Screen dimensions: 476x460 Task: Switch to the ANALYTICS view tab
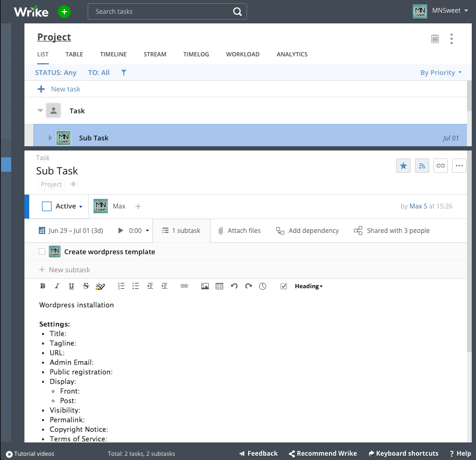click(292, 54)
